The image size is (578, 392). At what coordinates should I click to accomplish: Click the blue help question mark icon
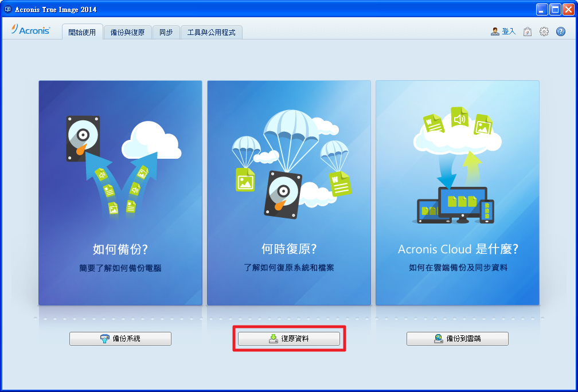coord(561,32)
